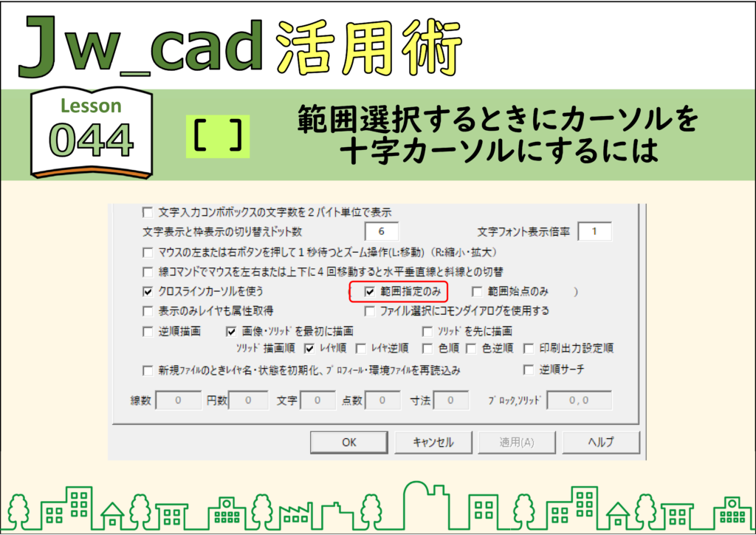Click the ブロック,ソリッド count field

point(579,401)
